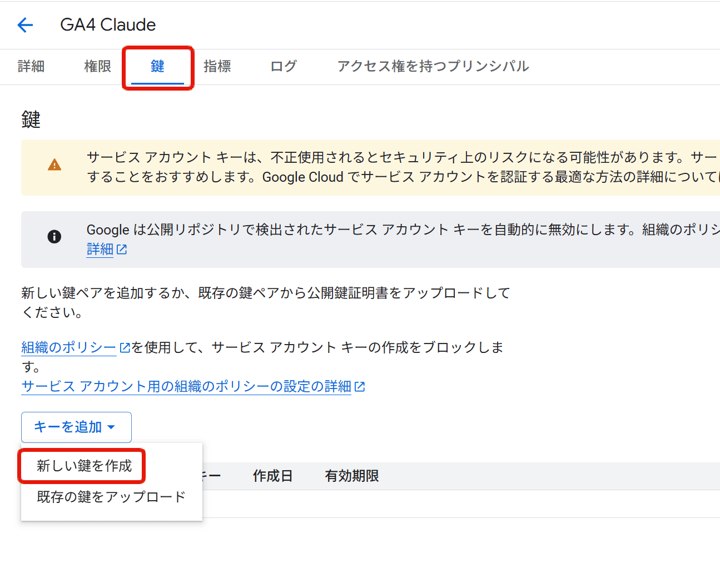Click the back arrow next to GA4 Claude
Image resolution: width=720 pixels, height=588 pixels.
tap(25, 25)
